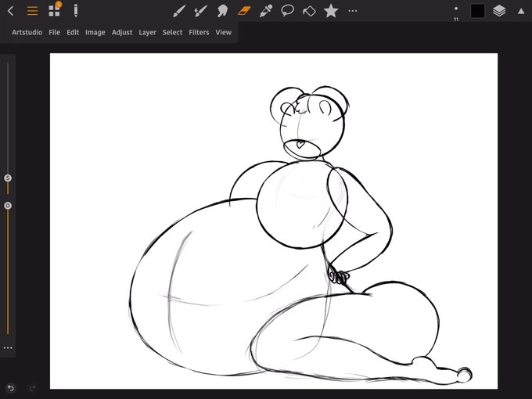The image size is (532, 399).
Task: Select the orange eraser tool
Action: point(244,11)
